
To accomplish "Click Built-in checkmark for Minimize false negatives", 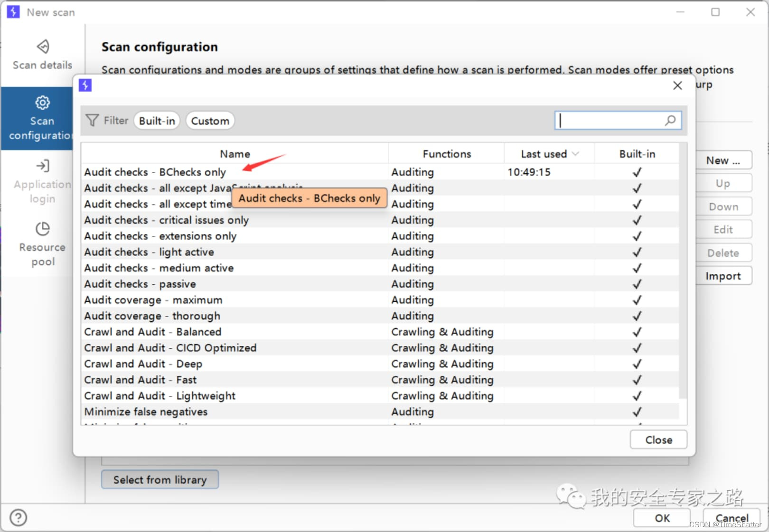I will [637, 412].
